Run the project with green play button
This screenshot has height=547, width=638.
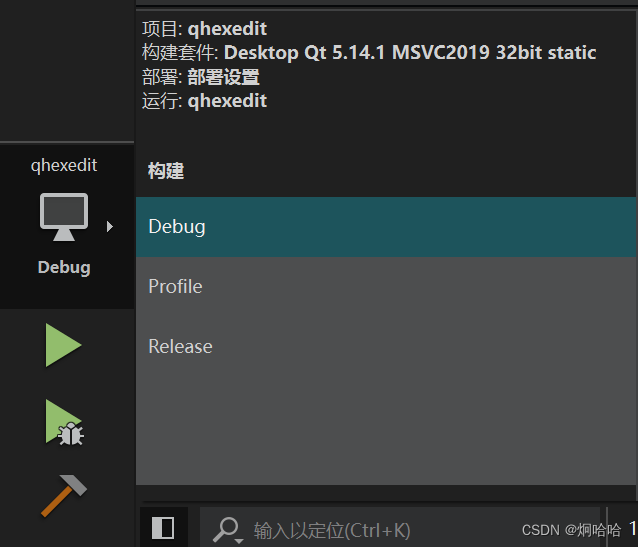tap(63, 345)
